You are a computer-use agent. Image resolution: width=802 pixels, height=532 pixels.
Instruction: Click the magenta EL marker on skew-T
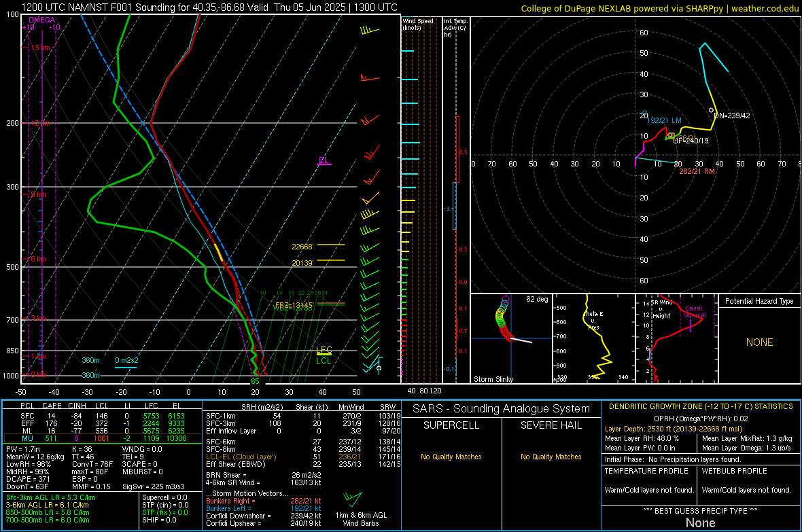(x=324, y=160)
